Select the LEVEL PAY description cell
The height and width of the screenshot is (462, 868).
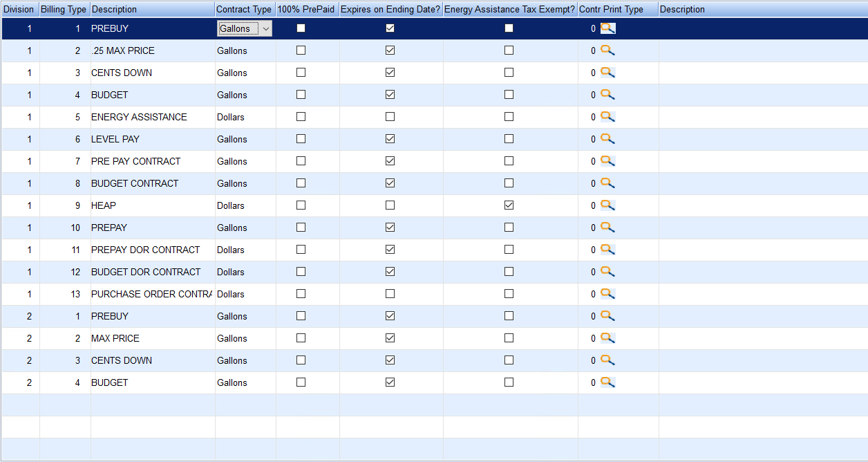coord(152,139)
